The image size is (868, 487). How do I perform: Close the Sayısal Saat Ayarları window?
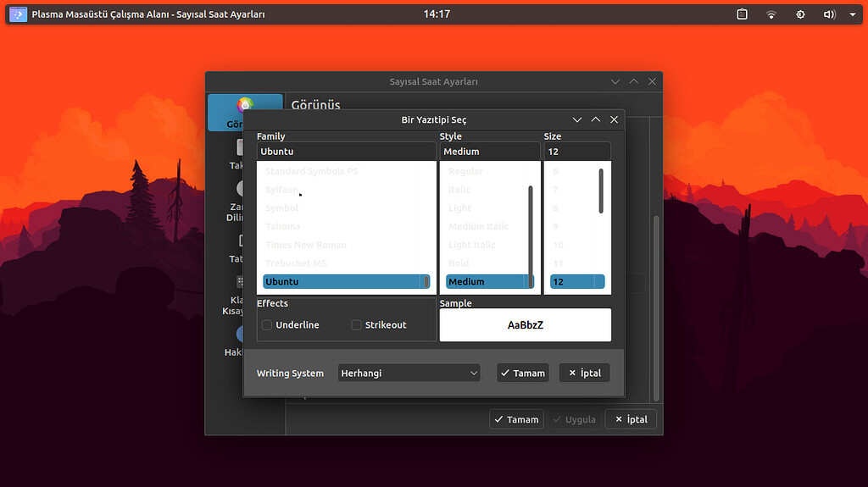(652, 81)
